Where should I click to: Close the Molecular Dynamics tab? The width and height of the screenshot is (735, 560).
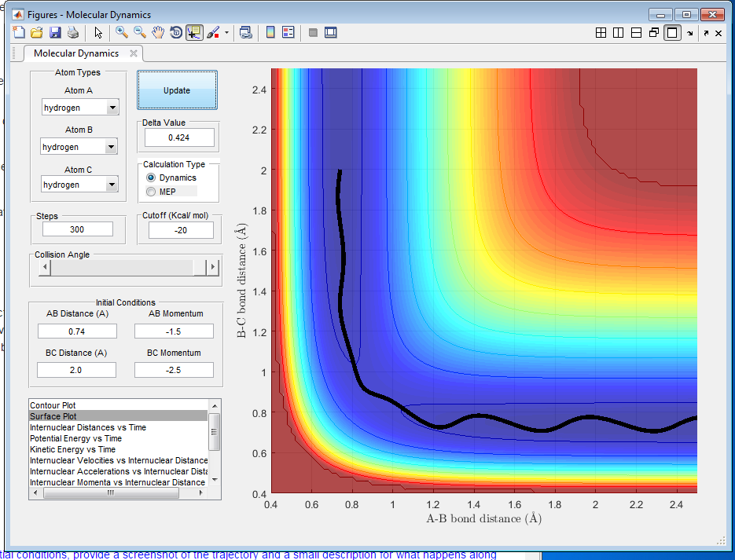134,53
